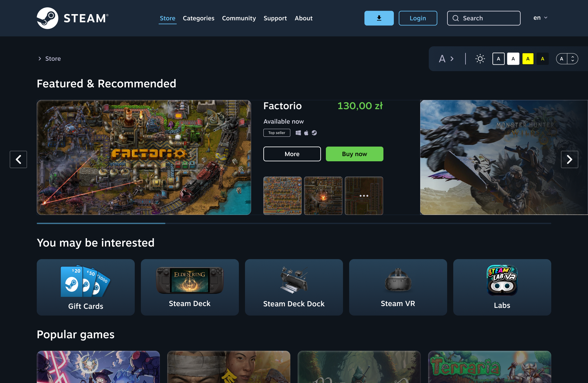Click the Store breadcrumb link
Screen dimensions: 588x383
[x=53, y=59]
